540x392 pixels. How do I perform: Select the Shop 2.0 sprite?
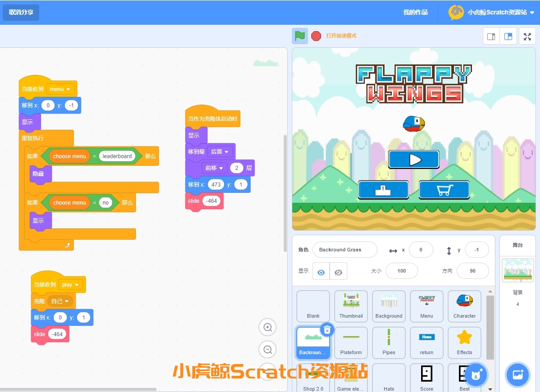313,378
